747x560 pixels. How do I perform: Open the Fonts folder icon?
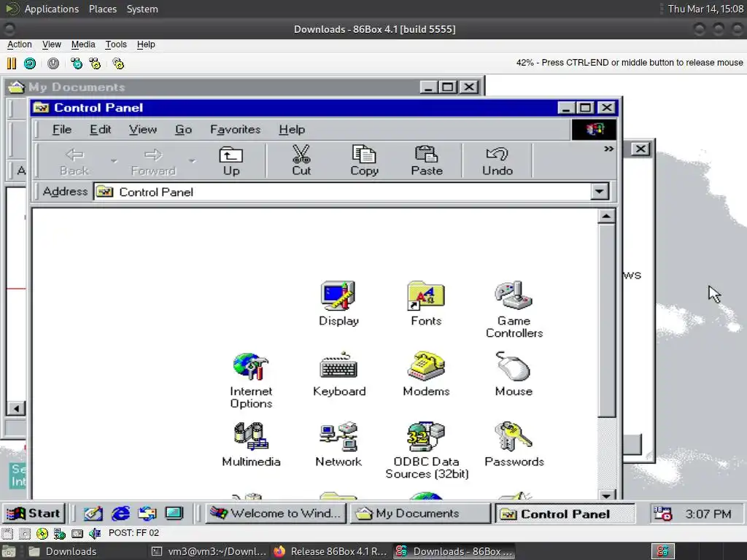pyautogui.click(x=426, y=304)
